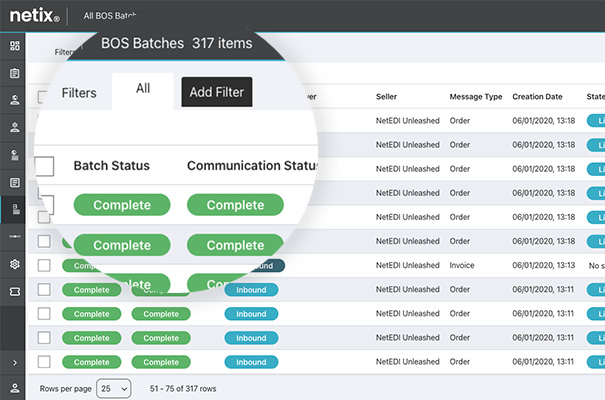Screen dimensions: 605x400
Task: Tick the checkbox in the bottom-most table row
Action: tap(44, 362)
